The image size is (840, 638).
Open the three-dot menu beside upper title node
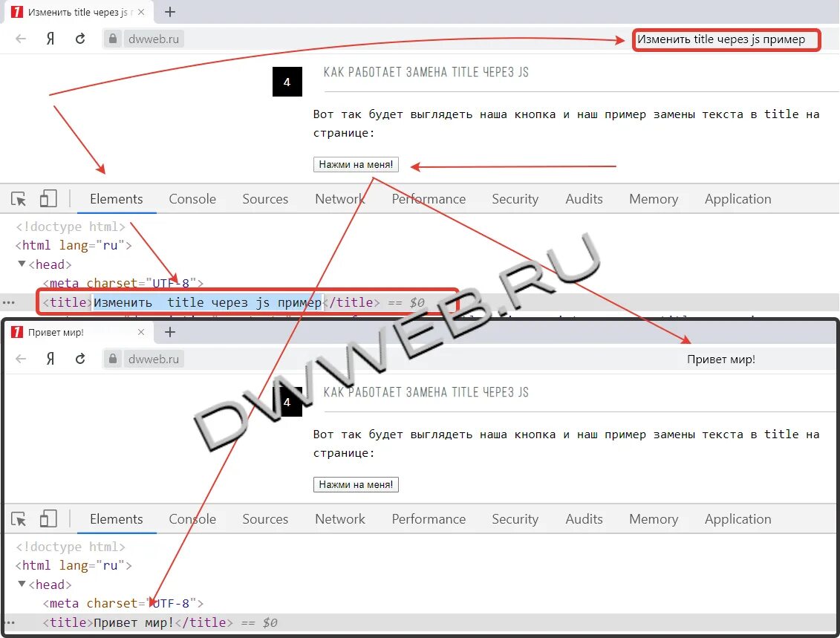click(x=9, y=303)
